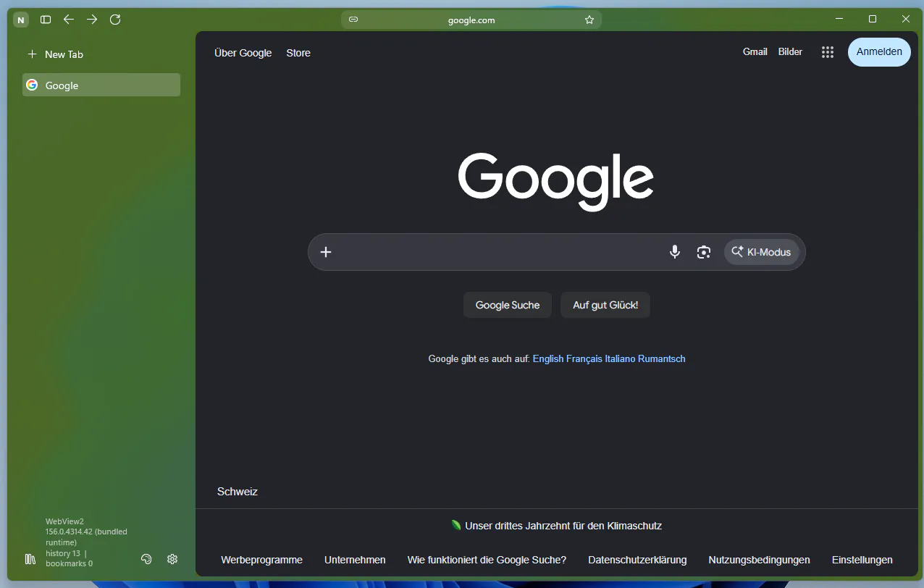
Task: Reload the page with the refresh icon
Action: click(115, 20)
